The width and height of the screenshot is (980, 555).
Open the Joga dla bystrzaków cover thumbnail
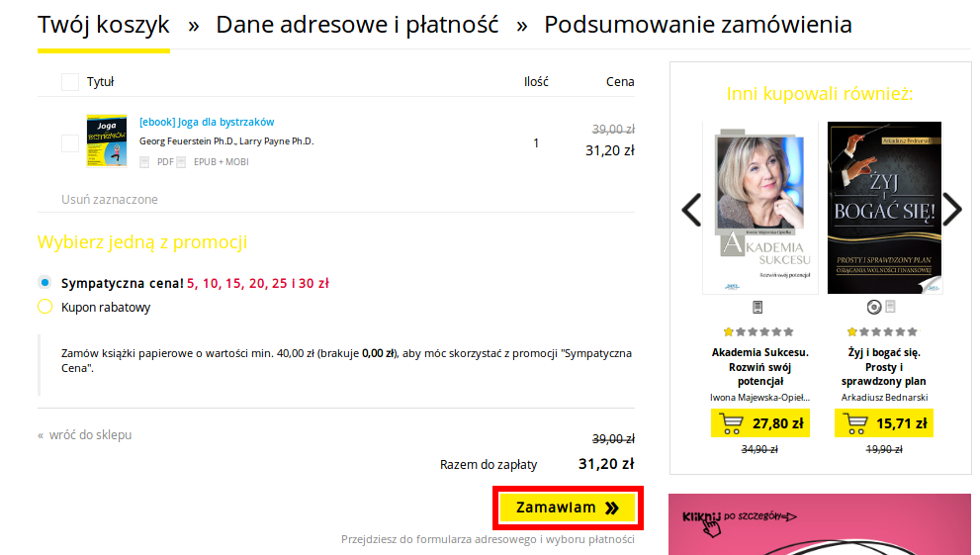click(107, 140)
